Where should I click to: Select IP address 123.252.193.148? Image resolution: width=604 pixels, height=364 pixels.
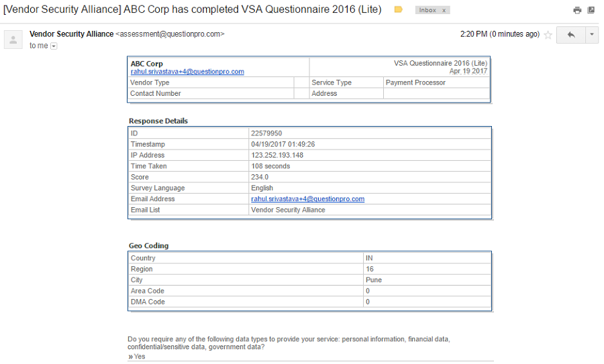277,156
